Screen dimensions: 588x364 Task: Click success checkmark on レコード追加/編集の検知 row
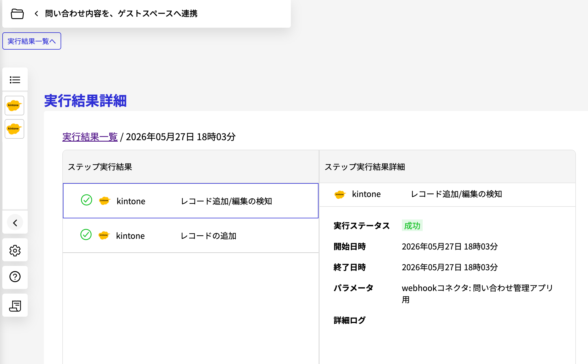click(86, 200)
